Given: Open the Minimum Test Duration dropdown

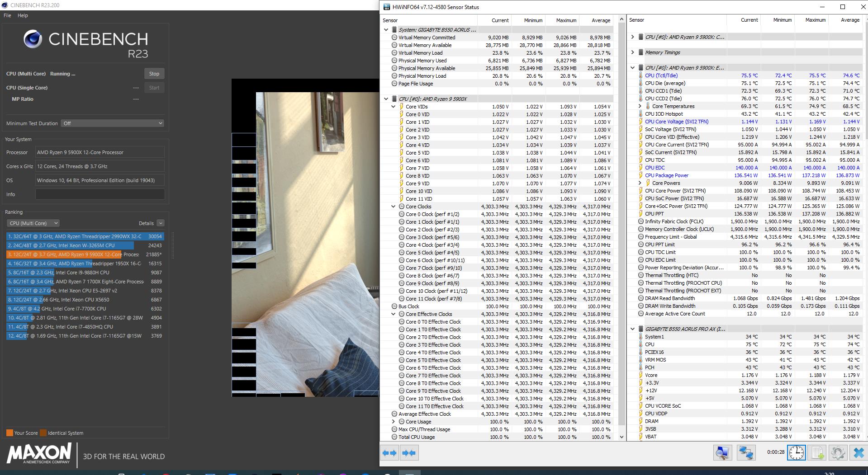Looking at the screenshot, I should point(112,123).
